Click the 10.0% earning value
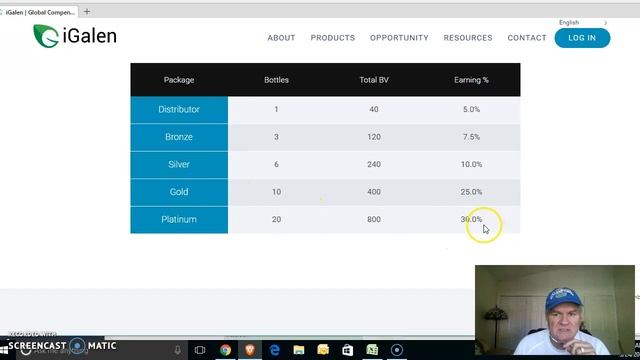 pos(471,164)
